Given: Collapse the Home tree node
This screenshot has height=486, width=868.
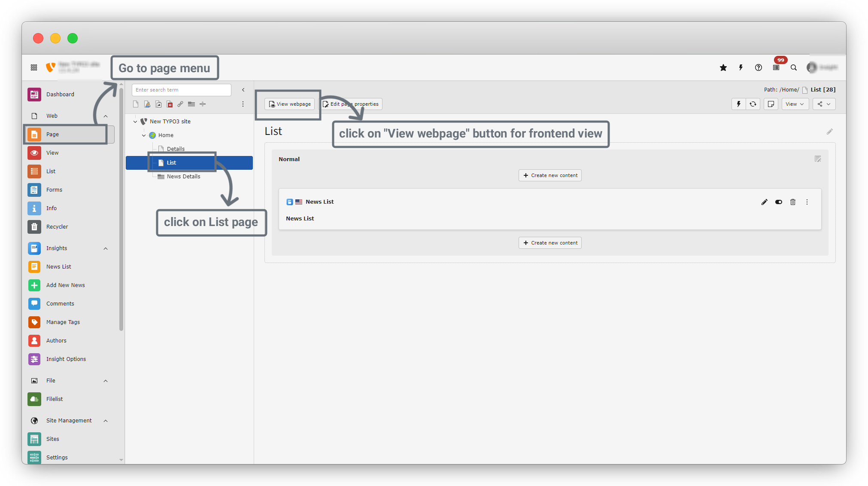Looking at the screenshot, I should [144, 135].
